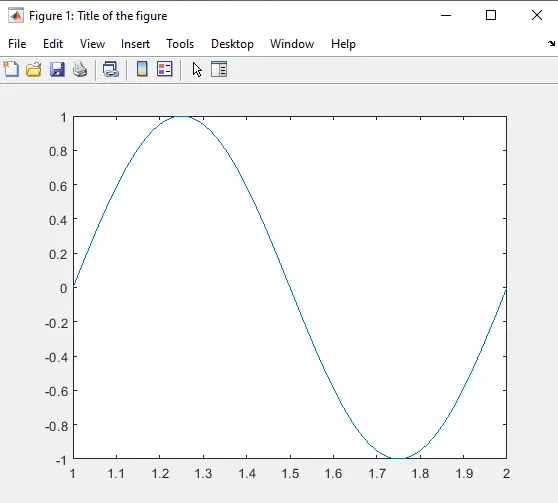Viewport: 558px width, 503px height.
Task: Expand the Desktop menu
Action: pos(232,44)
